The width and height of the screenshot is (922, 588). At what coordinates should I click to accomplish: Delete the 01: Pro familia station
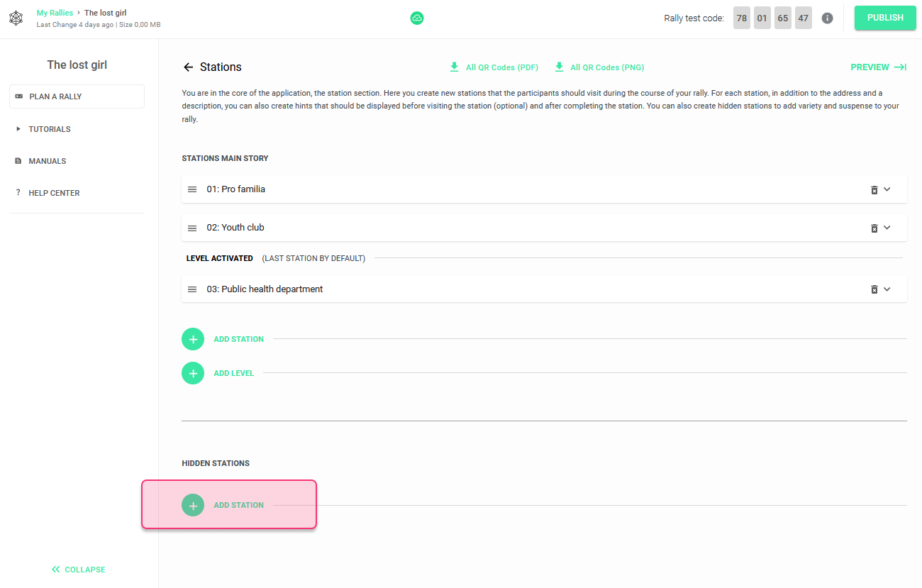point(874,190)
